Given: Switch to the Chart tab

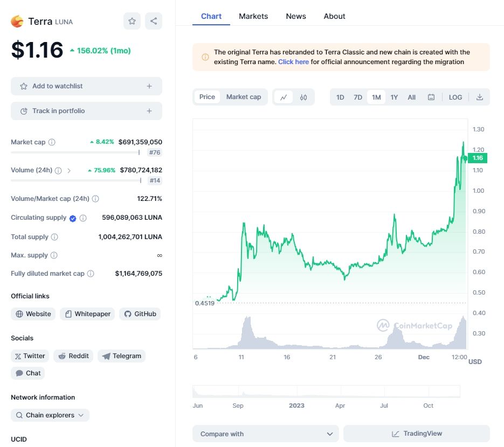Looking at the screenshot, I should click(x=211, y=16).
